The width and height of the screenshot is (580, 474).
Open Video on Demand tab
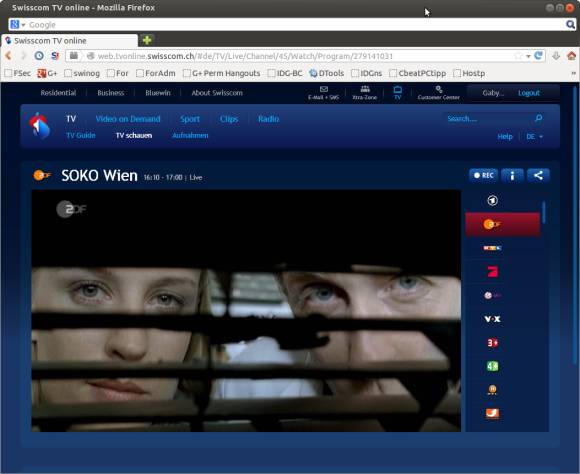point(128,119)
